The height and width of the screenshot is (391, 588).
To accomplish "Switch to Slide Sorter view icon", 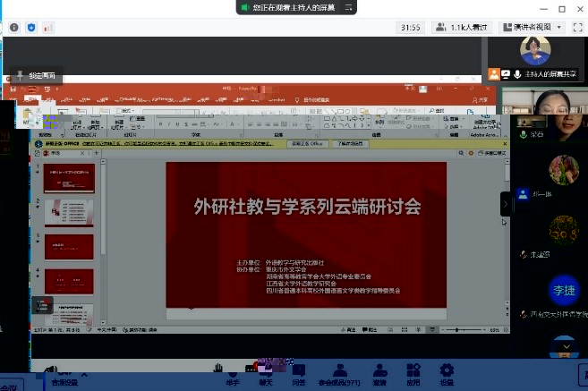I will 405,330.
